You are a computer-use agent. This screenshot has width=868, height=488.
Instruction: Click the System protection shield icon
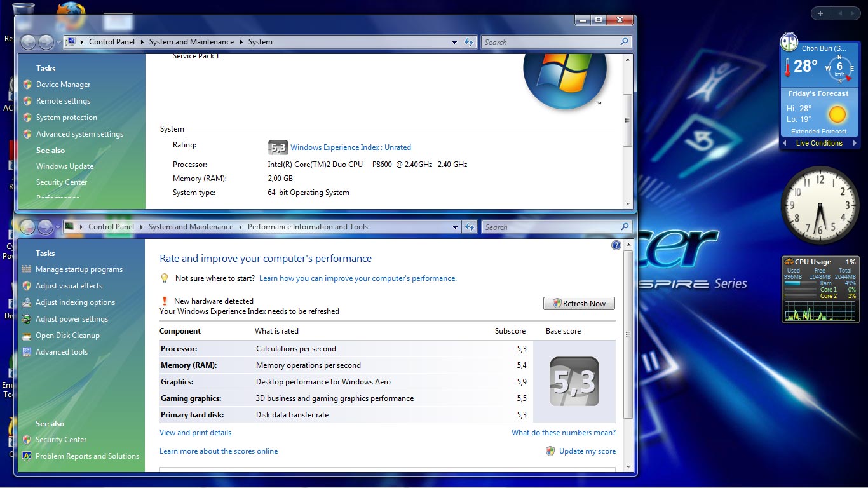pos(27,118)
